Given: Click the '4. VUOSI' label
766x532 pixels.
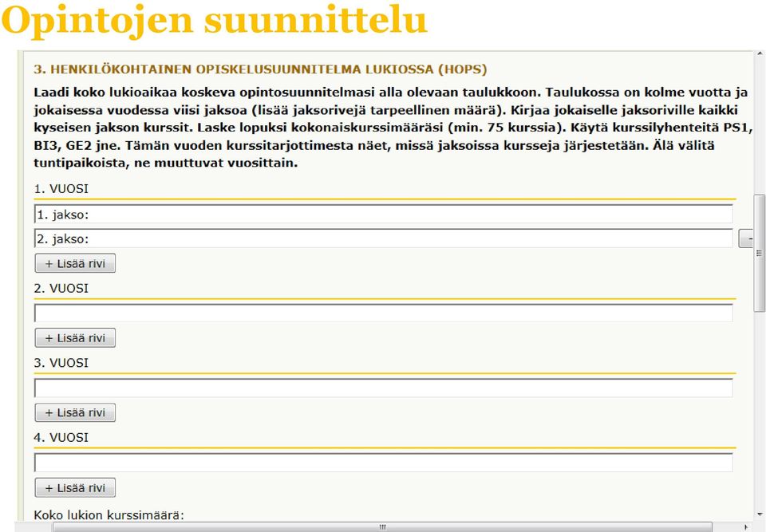Looking at the screenshot, I should point(61,437).
